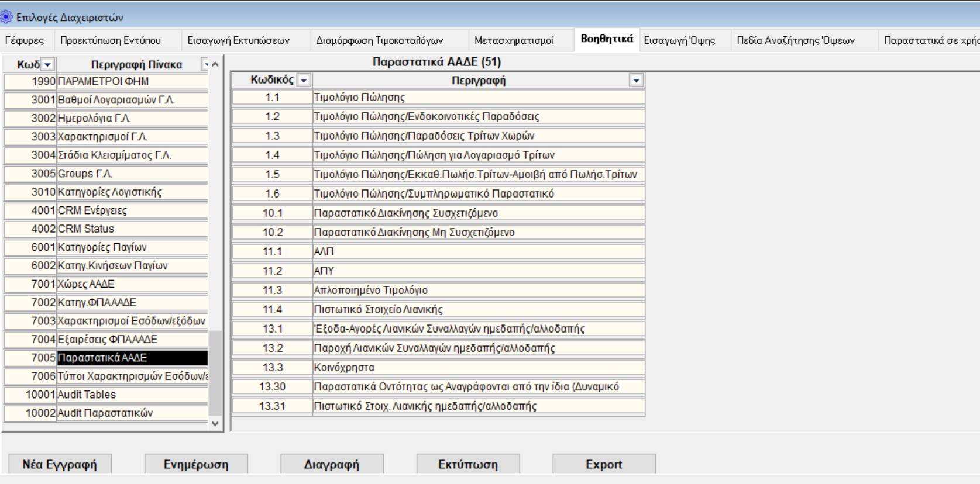Expand the Κωδικός column filter dropdown
The image size is (980, 484).
coord(304,81)
